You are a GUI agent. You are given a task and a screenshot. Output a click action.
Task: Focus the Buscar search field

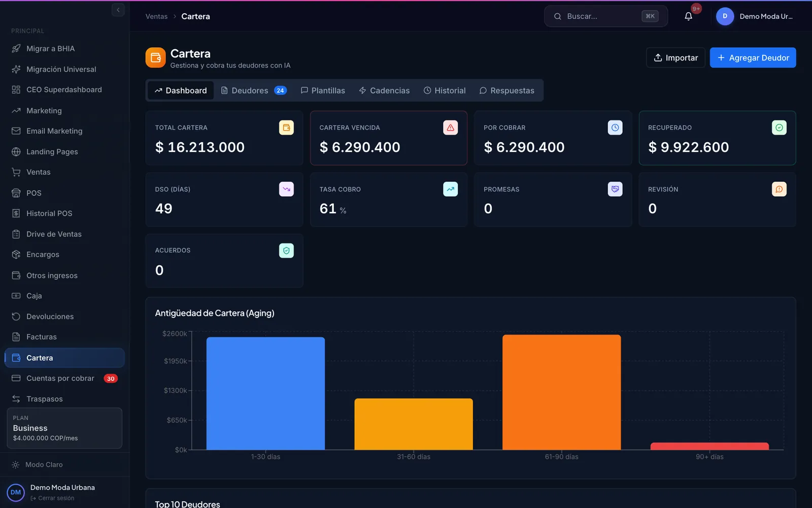tap(606, 16)
